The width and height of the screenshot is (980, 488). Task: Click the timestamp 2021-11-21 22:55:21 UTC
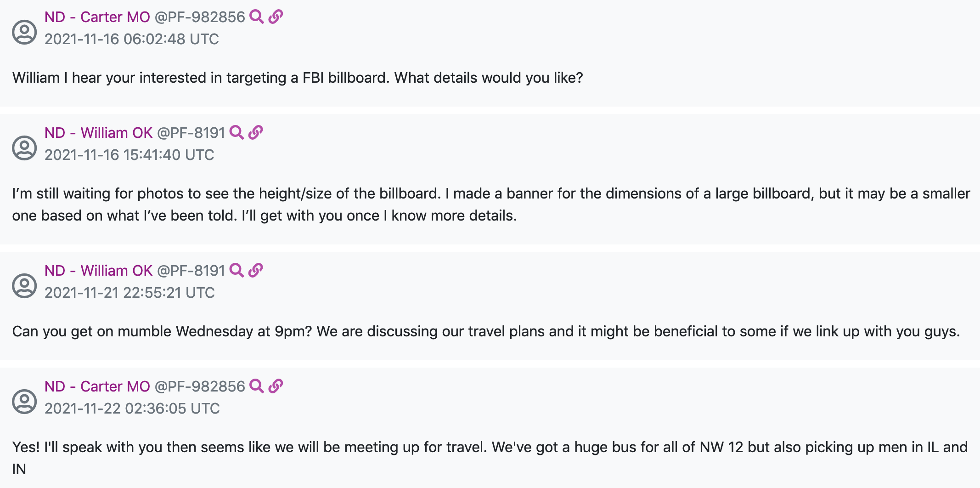[130, 293]
